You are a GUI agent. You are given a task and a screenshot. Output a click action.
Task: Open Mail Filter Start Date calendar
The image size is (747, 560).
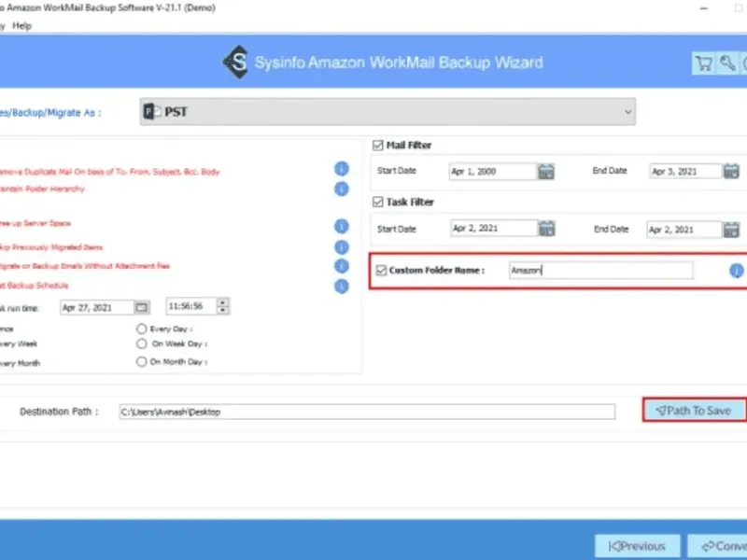(x=546, y=172)
